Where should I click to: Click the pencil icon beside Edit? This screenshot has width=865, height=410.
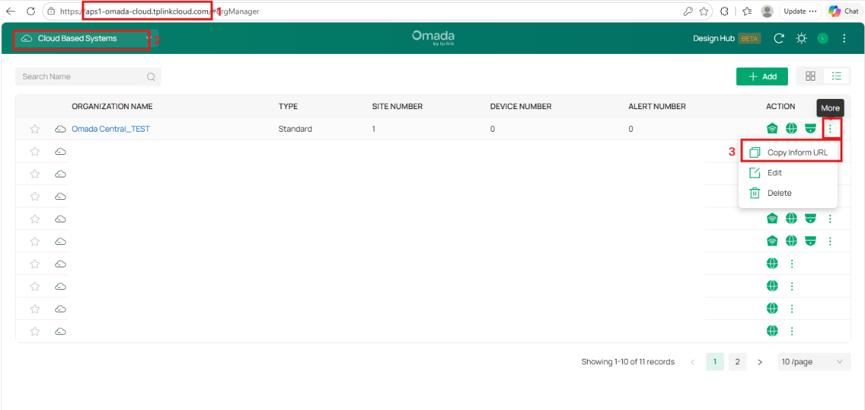pos(755,173)
